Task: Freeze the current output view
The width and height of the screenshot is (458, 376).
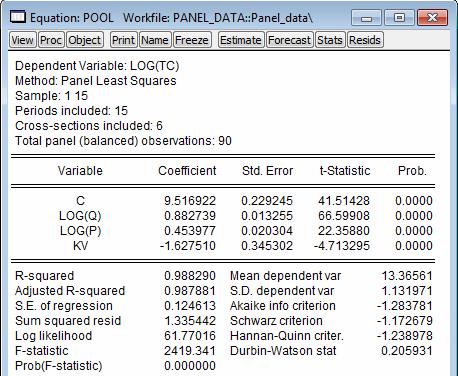Action: 192,40
